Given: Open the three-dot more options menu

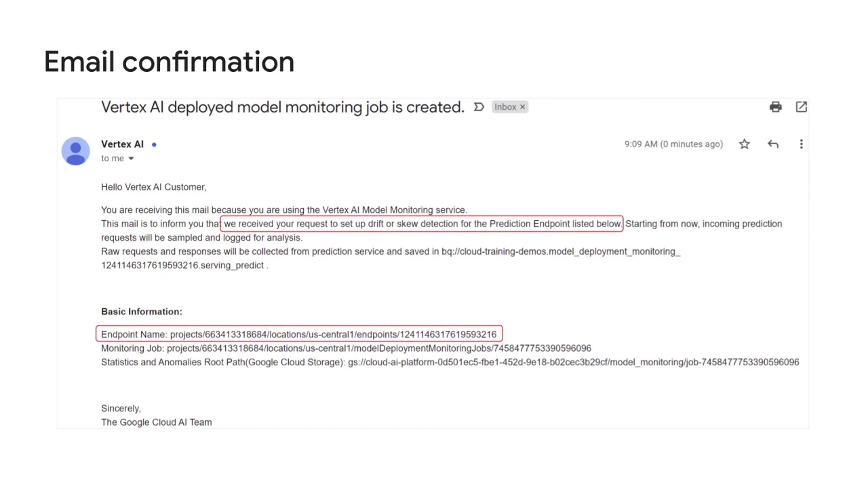Looking at the screenshot, I should (801, 144).
